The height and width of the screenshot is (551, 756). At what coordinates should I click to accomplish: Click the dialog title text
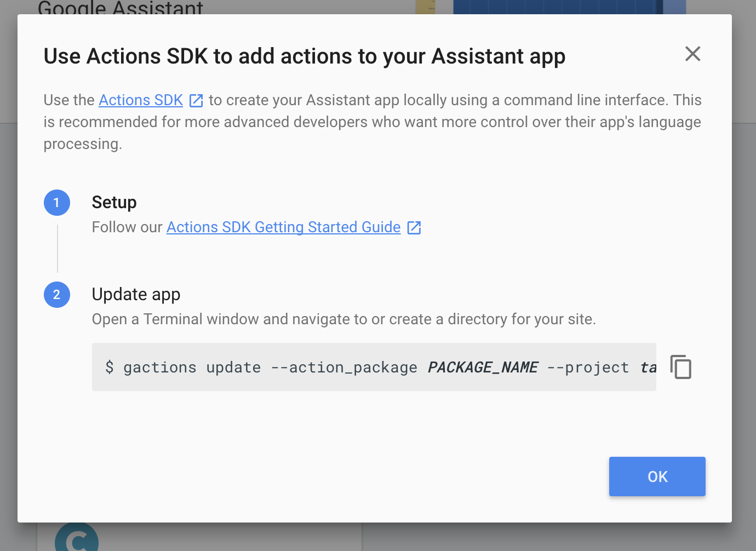click(305, 56)
